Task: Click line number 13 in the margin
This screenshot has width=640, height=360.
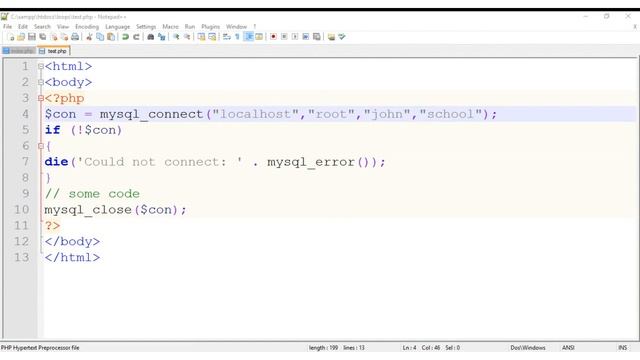Action: point(22,258)
